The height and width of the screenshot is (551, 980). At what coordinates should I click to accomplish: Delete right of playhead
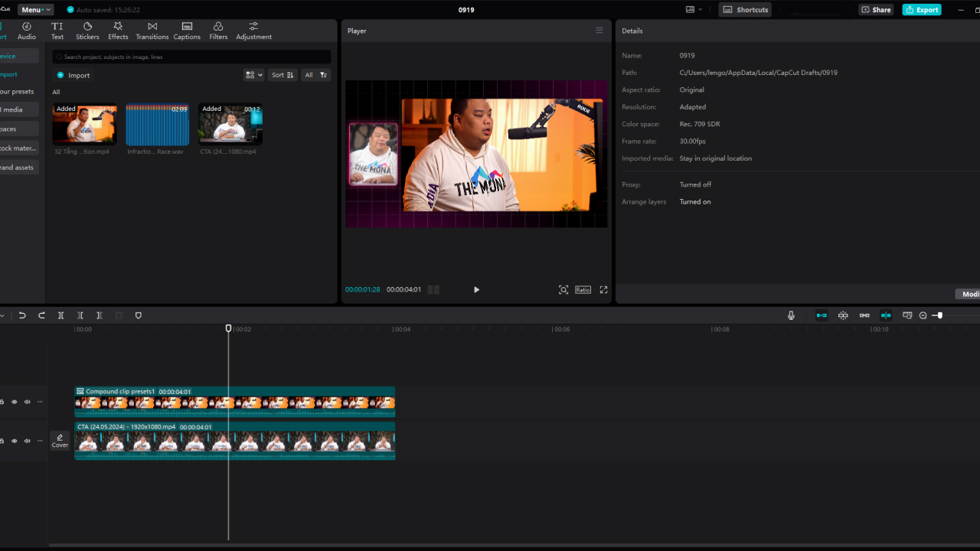(x=100, y=315)
